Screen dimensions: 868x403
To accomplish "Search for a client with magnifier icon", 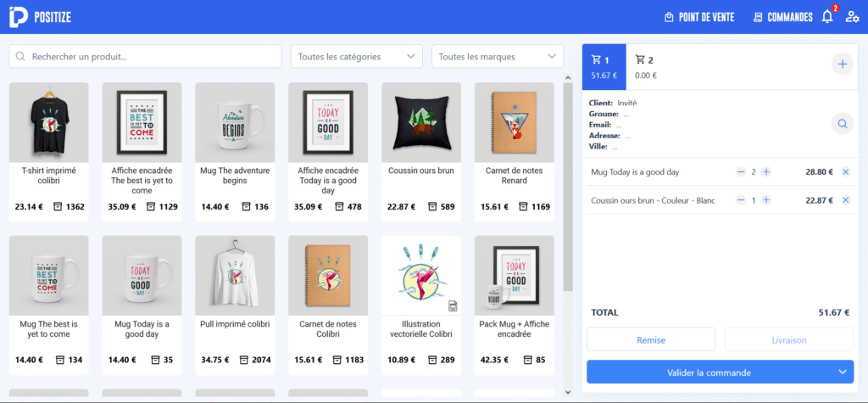I will pyautogui.click(x=843, y=124).
